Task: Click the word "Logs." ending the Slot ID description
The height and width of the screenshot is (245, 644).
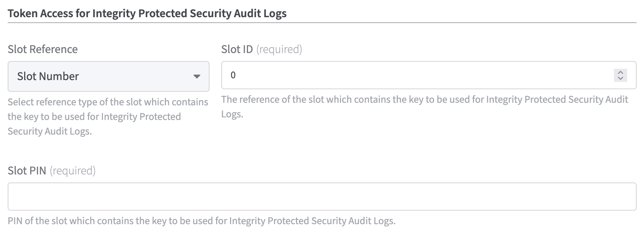Action: click(x=232, y=114)
